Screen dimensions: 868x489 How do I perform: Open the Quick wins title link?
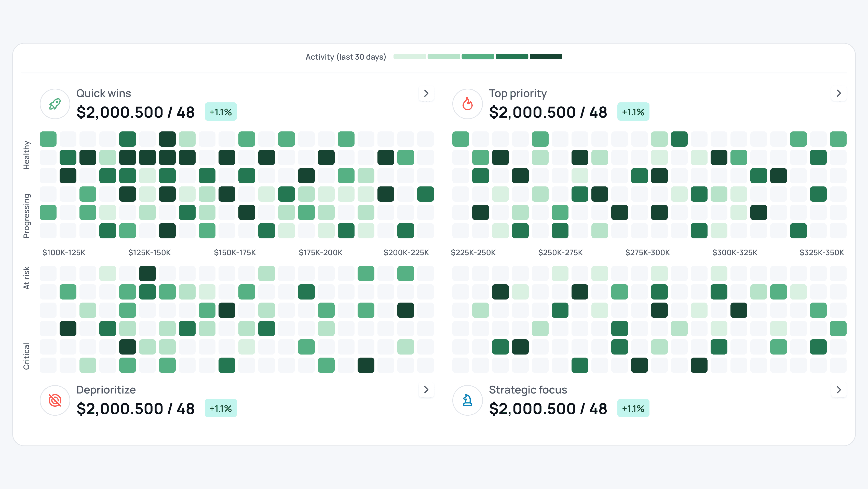[x=103, y=93]
